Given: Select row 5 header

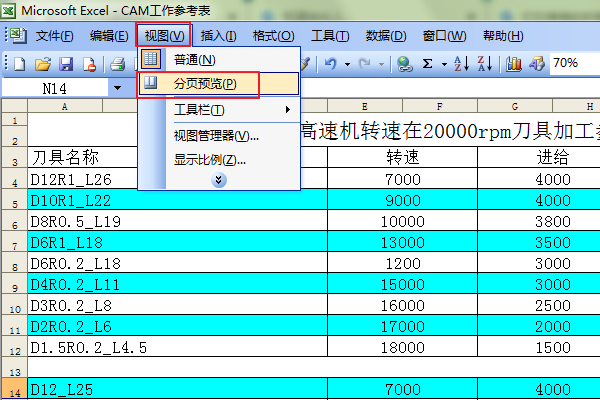Looking at the screenshot, I should pos(15,200).
